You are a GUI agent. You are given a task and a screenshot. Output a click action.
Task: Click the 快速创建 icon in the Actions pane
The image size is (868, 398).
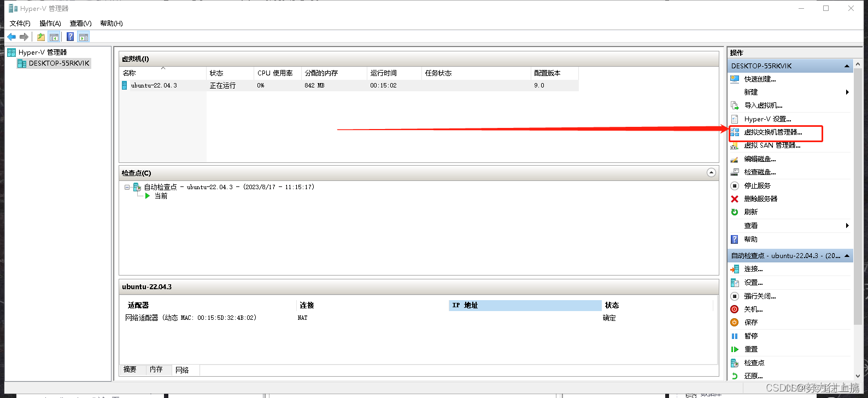point(735,79)
